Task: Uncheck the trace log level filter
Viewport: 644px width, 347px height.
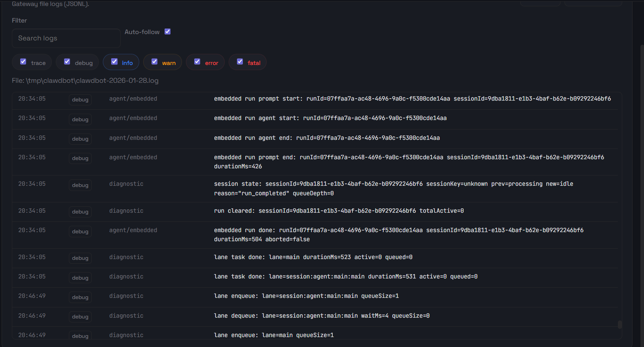Action: 23,62
